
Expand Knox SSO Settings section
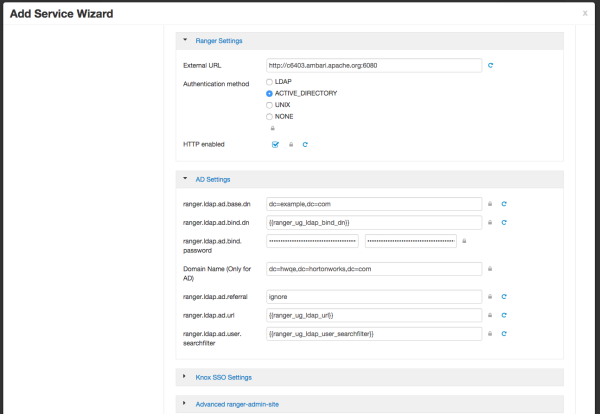click(223, 377)
